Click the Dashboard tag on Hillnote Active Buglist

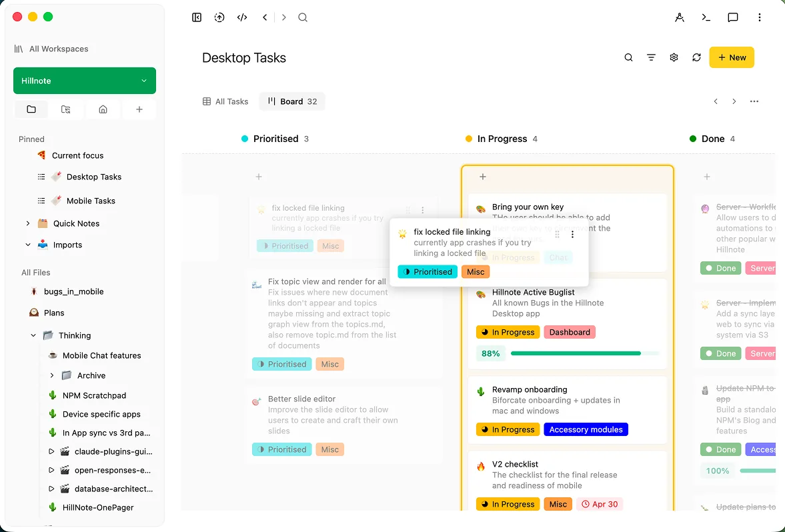(x=570, y=332)
